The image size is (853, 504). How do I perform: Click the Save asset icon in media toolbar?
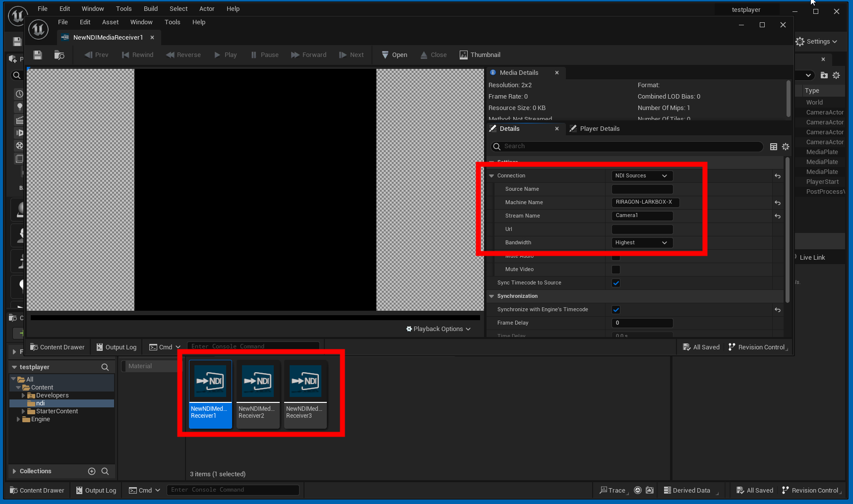click(38, 55)
